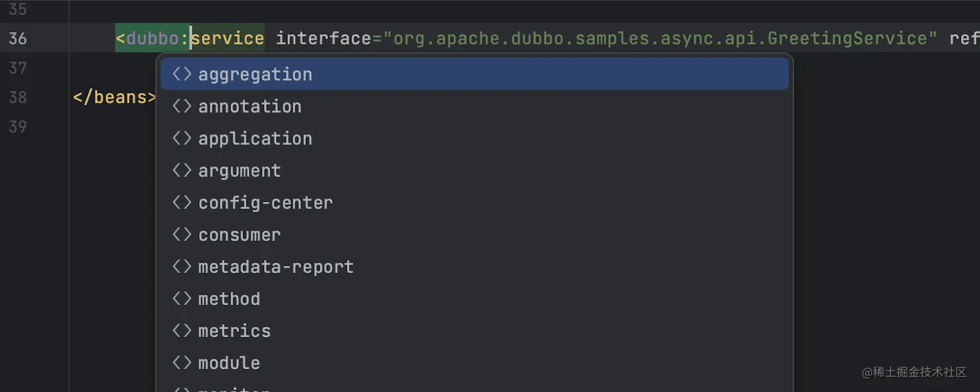
Task: Click the tag icon beside aggregation
Action: coord(182,74)
